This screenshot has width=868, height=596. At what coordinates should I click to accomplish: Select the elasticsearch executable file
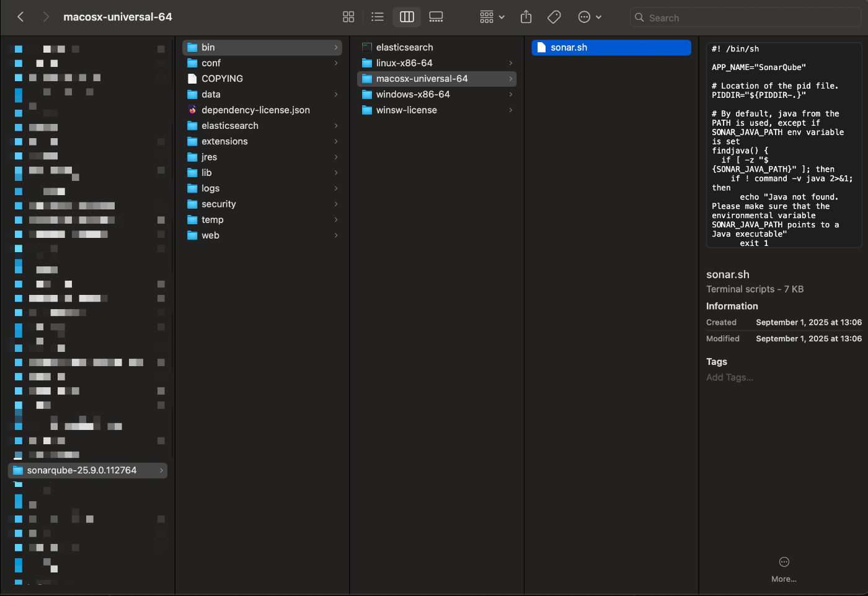(436, 47)
